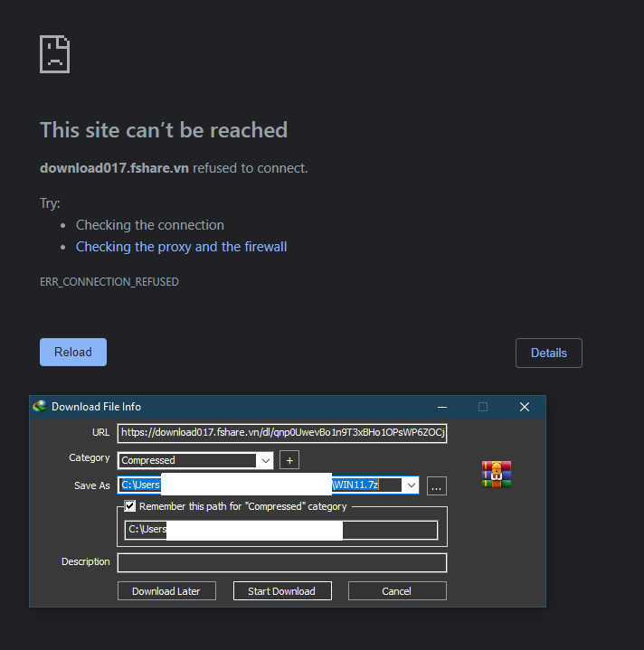The image size is (644, 650).
Task: Click the ERR_CONNECTION_REFUSED error code text
Action: pos(109,282)
